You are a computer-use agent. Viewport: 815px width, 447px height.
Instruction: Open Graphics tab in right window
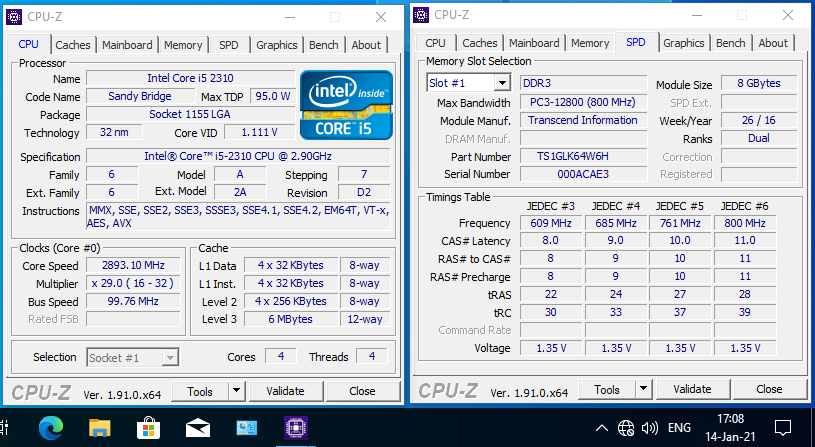pos(683,43)
